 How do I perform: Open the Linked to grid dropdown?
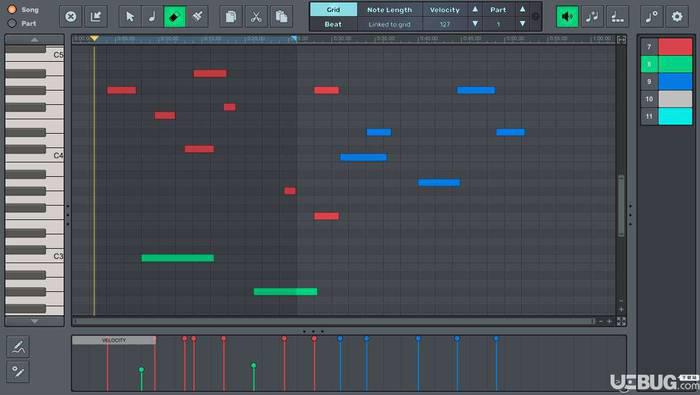pyautogui.click(x=389, y=24)
